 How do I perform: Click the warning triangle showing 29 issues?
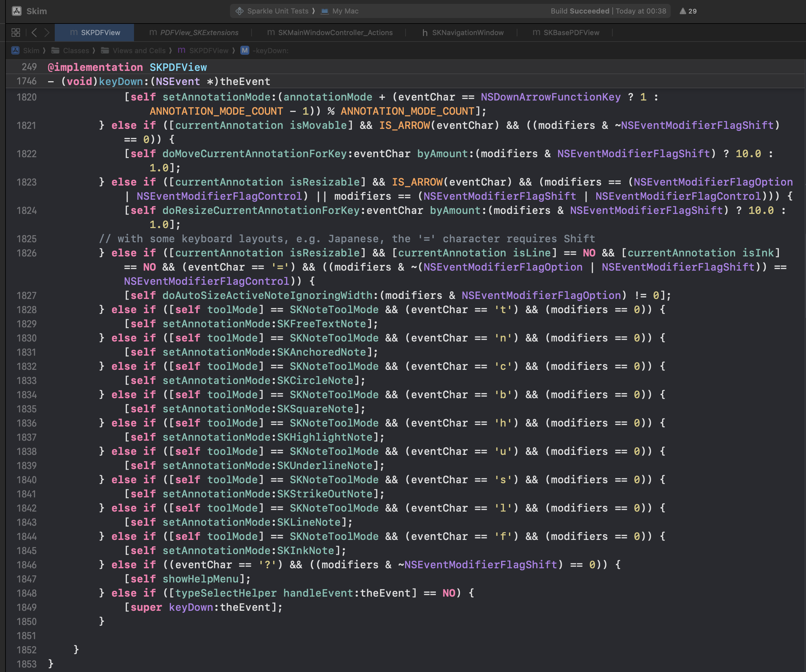tap(687, 11)
